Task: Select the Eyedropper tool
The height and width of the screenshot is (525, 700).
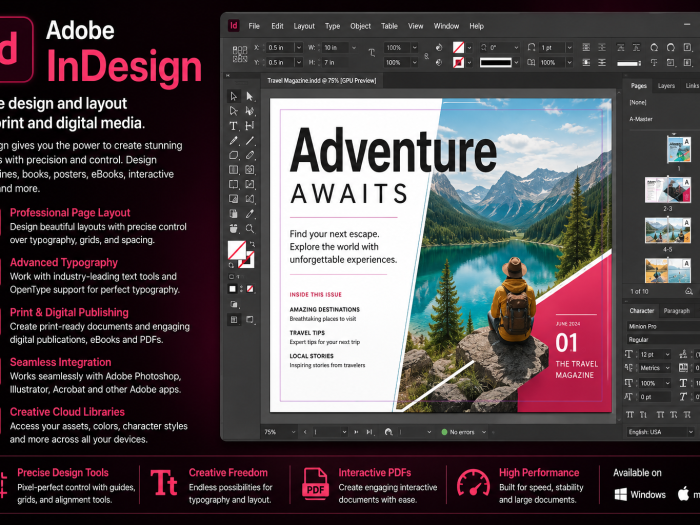Action: (250, 214)
